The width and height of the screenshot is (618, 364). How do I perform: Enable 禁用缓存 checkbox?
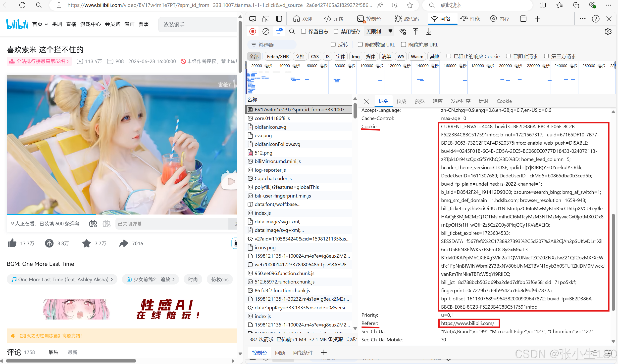[336, 32]
